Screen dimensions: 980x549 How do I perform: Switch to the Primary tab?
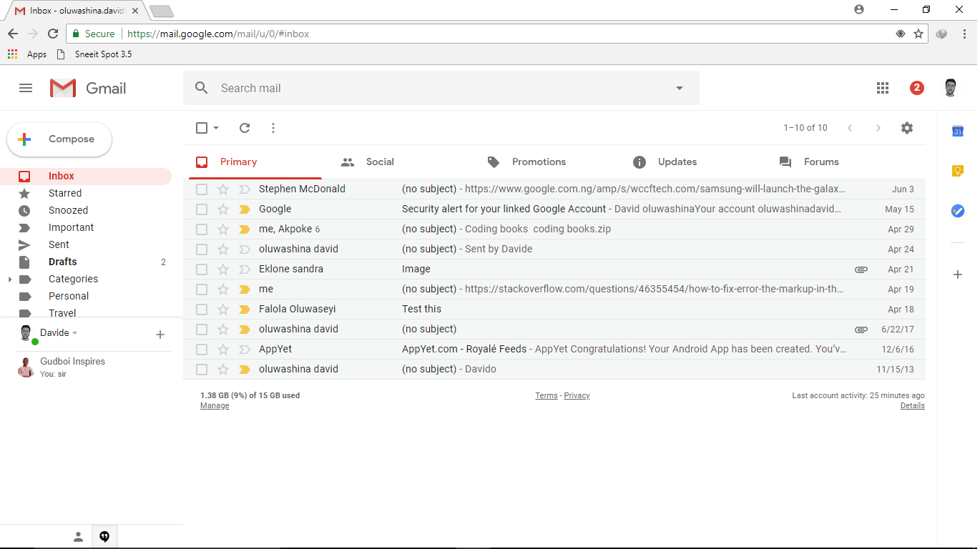(x=255, y=162)
